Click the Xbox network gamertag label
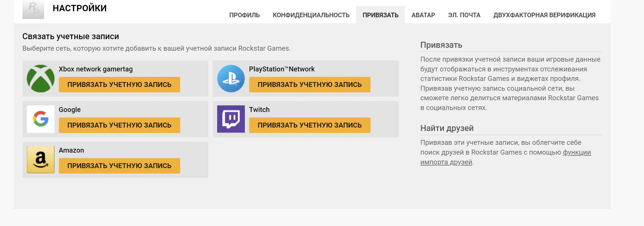 (96, 69)
